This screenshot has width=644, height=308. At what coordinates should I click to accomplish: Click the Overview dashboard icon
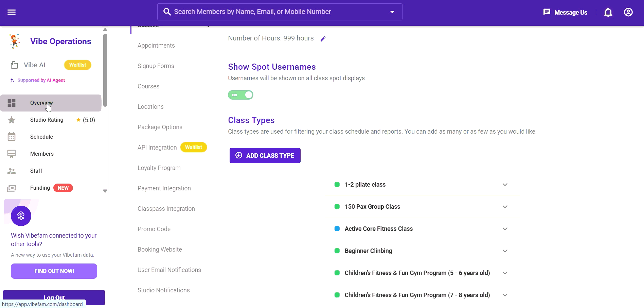point(12,103)
